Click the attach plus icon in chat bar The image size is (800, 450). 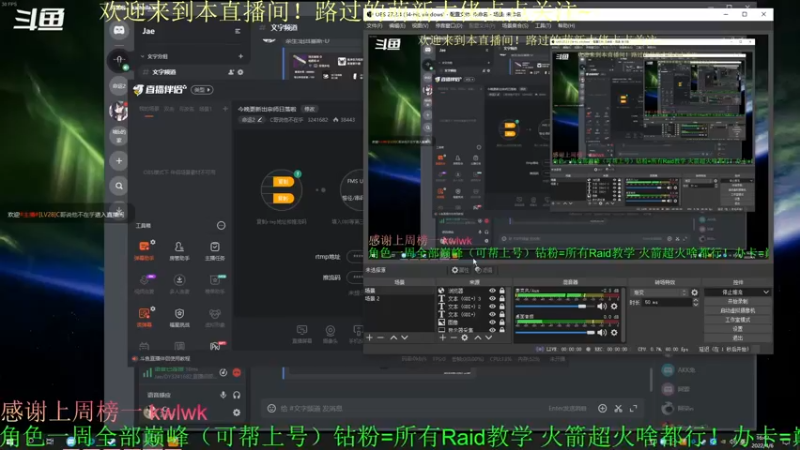[x=603, y=408]
